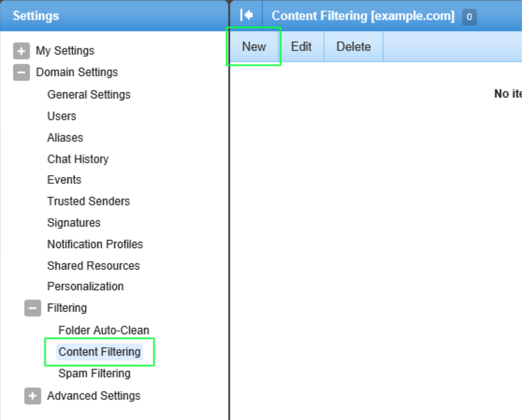View the Chat History settings
The image size is (522, 420).
78,159
